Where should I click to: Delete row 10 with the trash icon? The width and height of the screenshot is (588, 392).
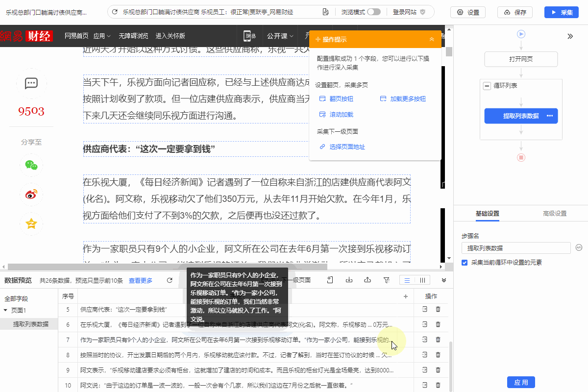(x=438, y=385)
